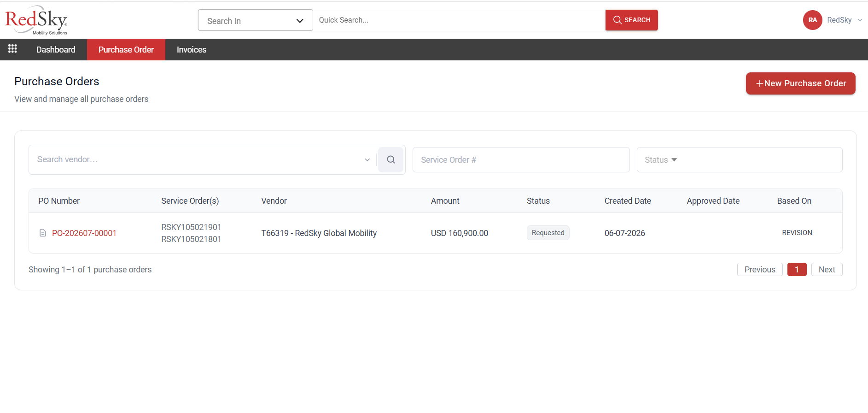The image size is (868, 413).
Task: Click the red SEARCH button
Action: (x=631, y=20)
